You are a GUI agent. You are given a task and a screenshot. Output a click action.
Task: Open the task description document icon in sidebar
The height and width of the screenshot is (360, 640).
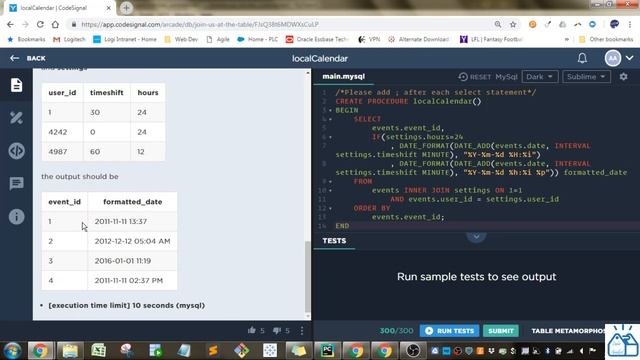click(16, 85)
